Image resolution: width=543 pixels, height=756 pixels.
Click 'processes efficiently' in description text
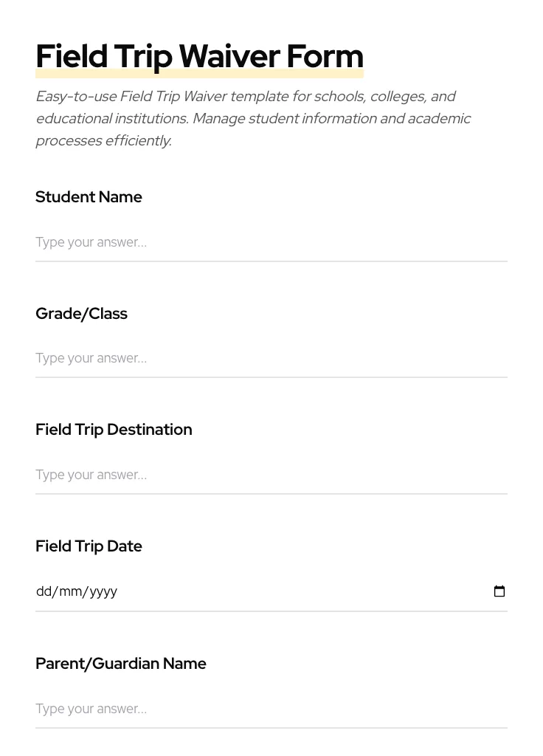(103, 140)
